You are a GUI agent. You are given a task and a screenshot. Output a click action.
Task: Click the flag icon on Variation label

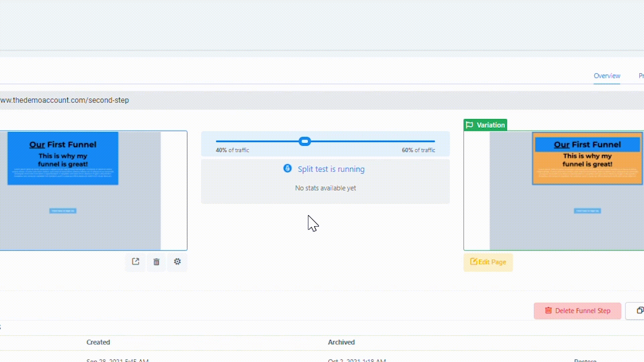[x=470, y=125]
